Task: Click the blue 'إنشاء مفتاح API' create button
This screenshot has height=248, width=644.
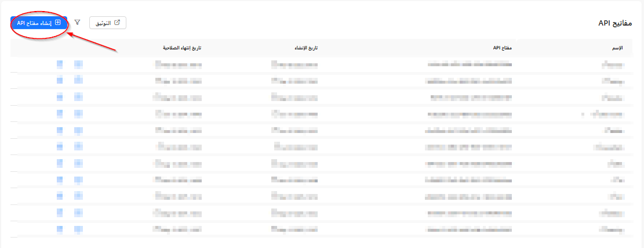Action: 39,23
